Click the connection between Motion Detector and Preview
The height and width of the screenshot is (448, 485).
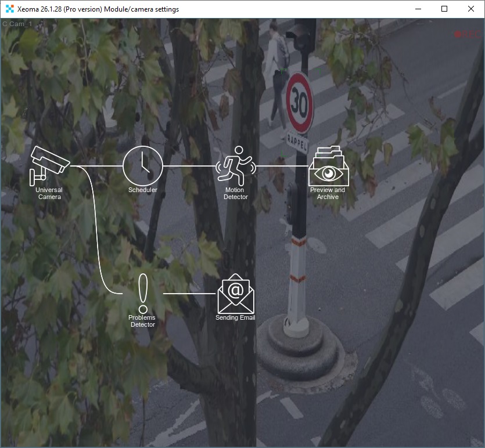tap(282, 167)
